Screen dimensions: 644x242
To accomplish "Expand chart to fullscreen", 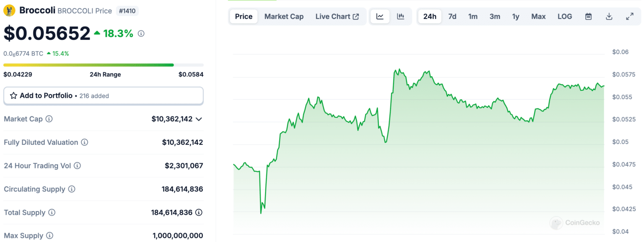I will (630, 16).
